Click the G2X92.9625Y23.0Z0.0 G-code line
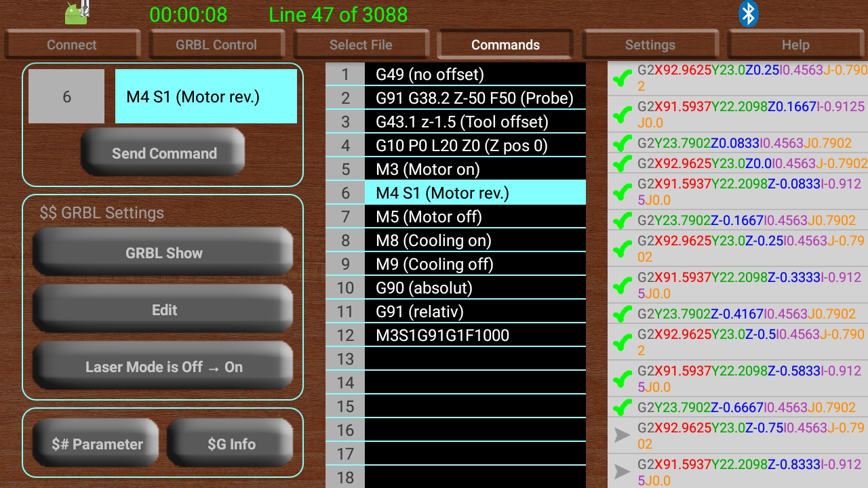This screenshot has height=488, width=868. (738, 164)
